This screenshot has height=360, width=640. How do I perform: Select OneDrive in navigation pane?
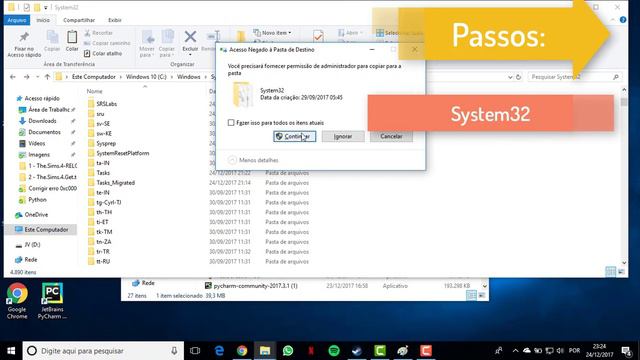tap(31, 215)
